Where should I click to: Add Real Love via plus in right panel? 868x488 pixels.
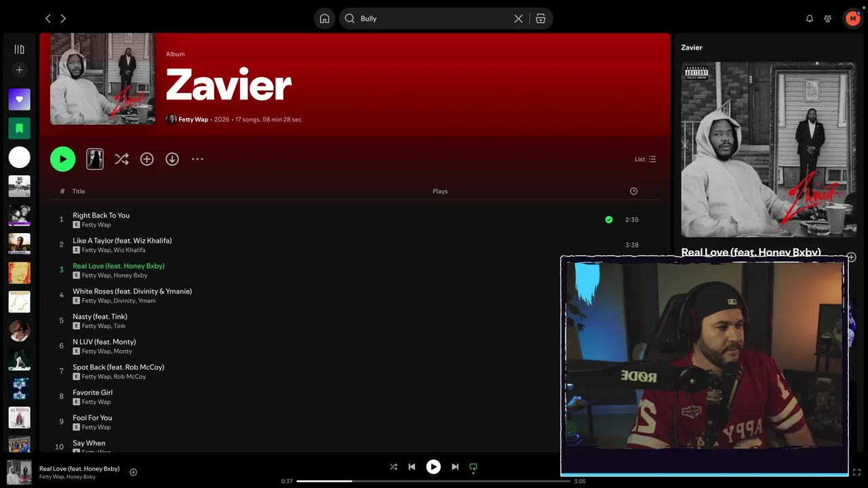(851, 258)
